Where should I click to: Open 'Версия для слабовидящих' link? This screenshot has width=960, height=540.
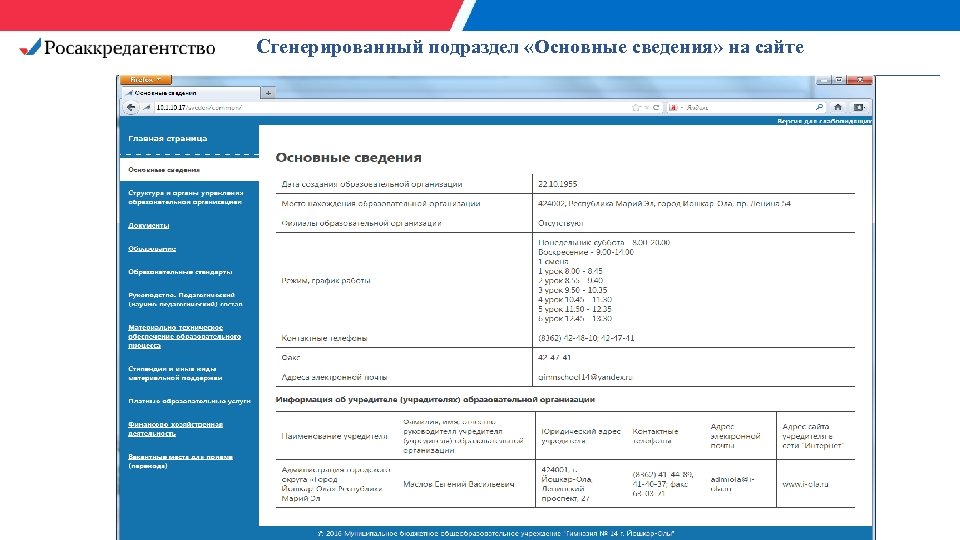pyautogui.click(x=824, y=121)
